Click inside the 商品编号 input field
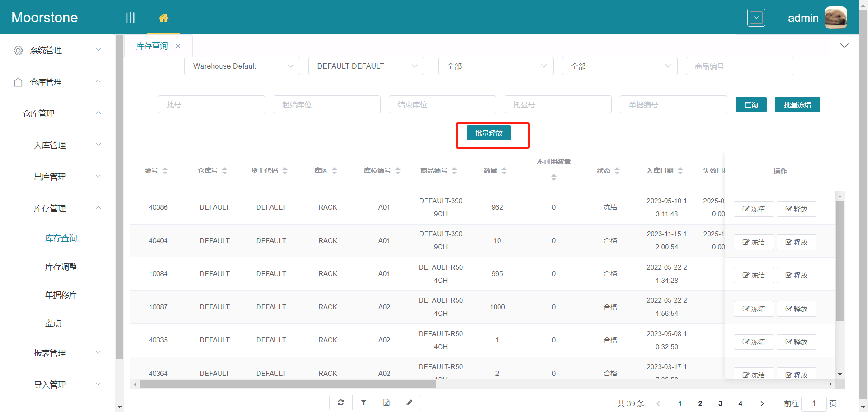The height and width of the screenshot is (412, 868). (x=739, y=66)
